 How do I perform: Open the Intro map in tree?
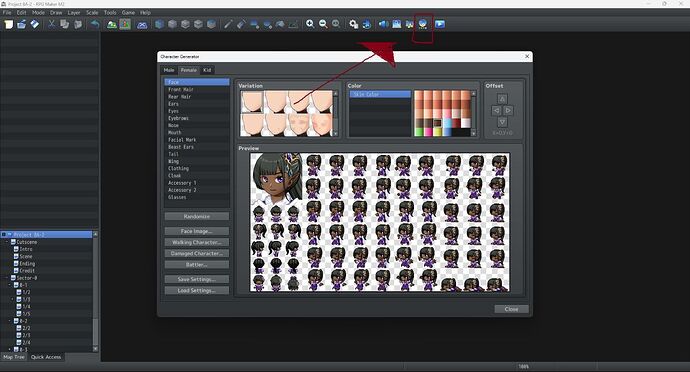(x=26, y=249)
